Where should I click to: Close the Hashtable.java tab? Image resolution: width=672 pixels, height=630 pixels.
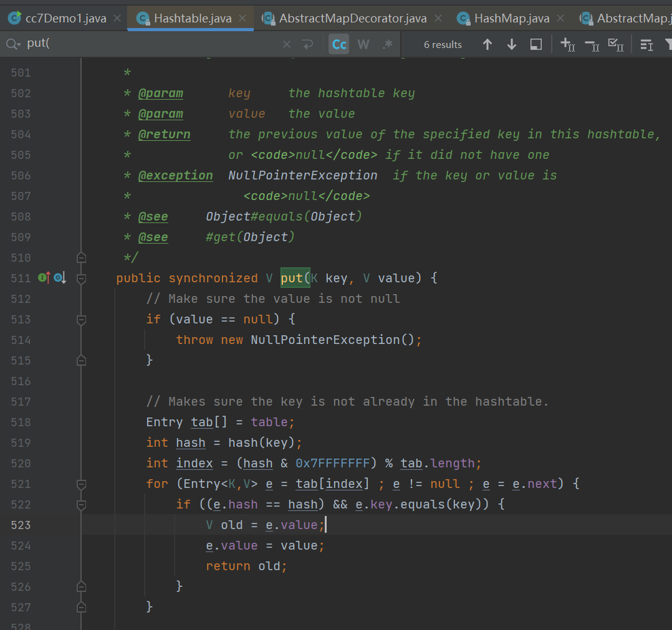[242, 19]
